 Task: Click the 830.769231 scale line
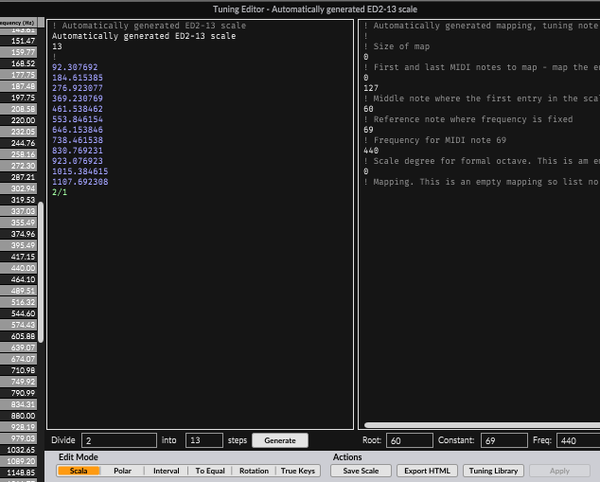click(x=77, y=150)
